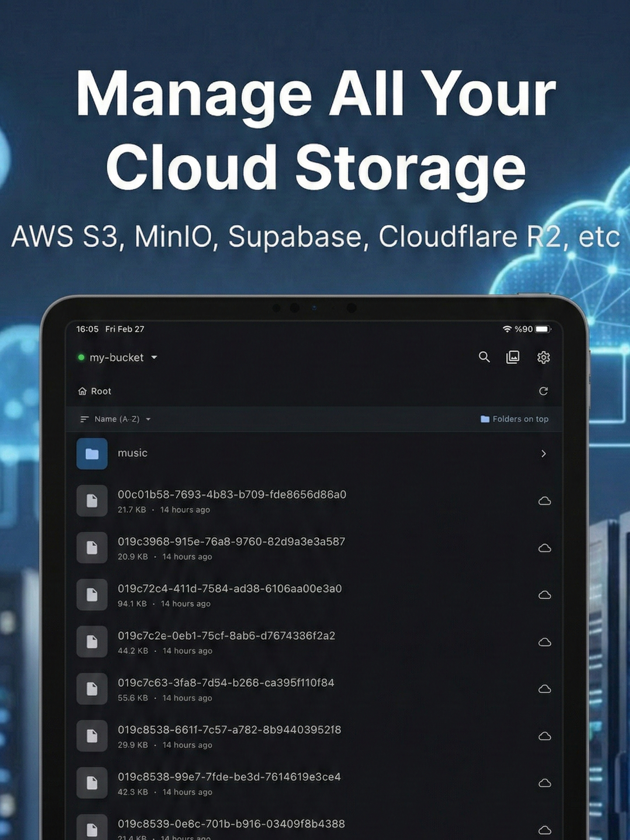
Task: Click the Root breadcrumb label
Action: point(101,392)
